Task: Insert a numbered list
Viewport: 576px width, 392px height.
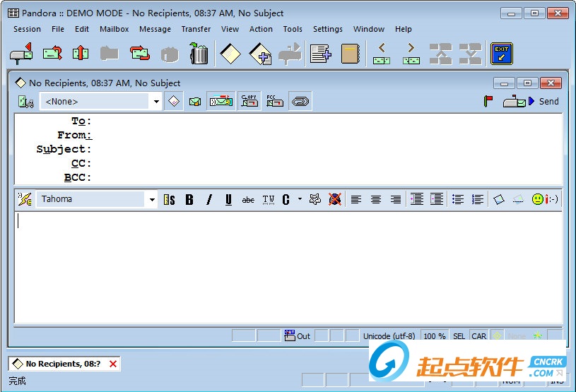Action: (x=478, y=199)
